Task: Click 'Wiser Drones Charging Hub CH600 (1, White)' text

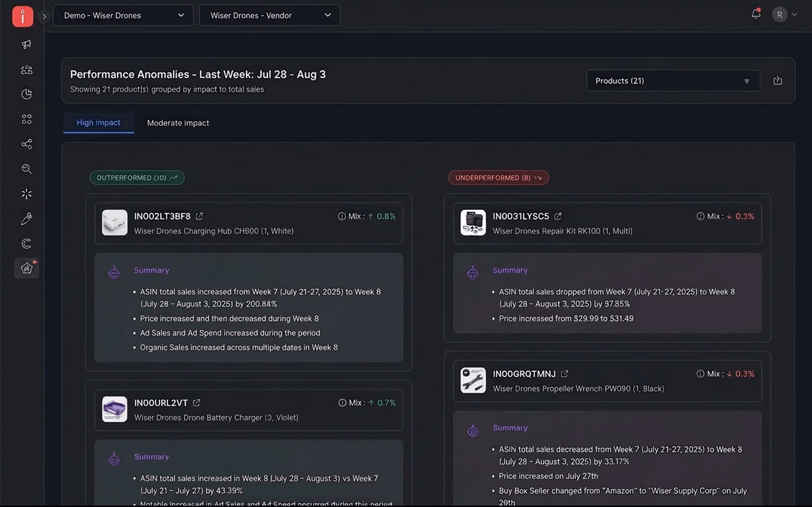Action: pos(214,231)
